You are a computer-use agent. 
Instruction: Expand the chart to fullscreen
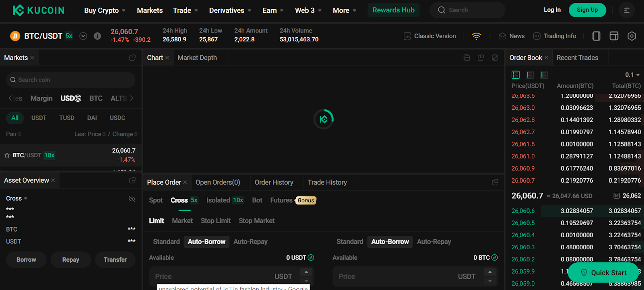[x=495, y=58]
